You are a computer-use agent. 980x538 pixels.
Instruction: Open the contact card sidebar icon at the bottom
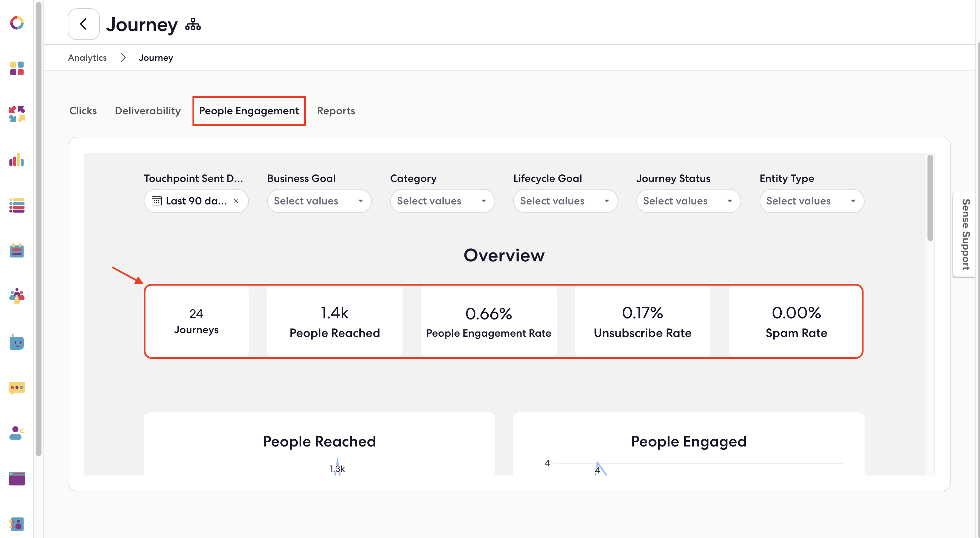tap(17, 524)
